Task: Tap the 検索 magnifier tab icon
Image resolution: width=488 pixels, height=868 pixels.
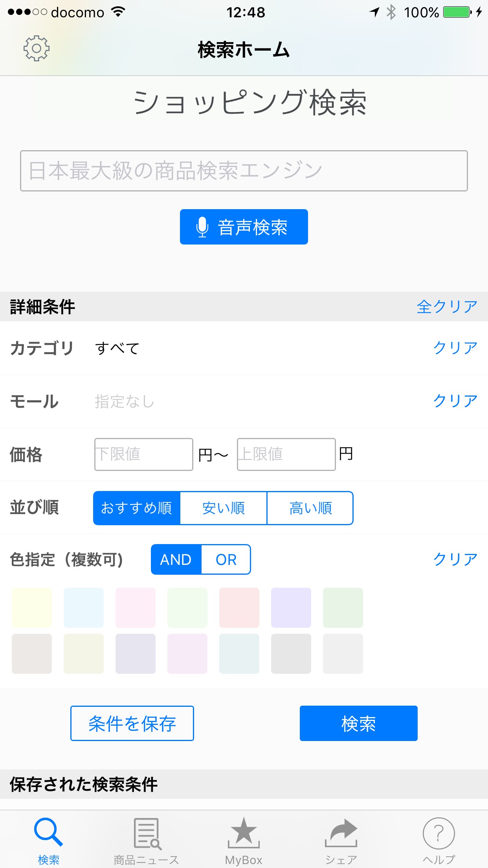Action: pos(48,833)
